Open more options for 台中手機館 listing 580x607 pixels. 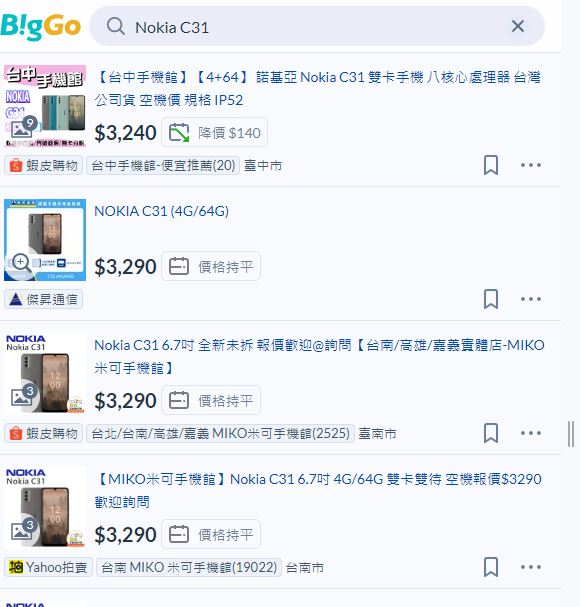530,165
